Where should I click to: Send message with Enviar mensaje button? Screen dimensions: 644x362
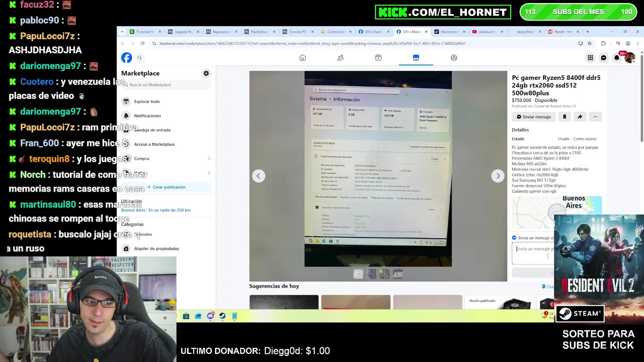[x=534, y=117]
